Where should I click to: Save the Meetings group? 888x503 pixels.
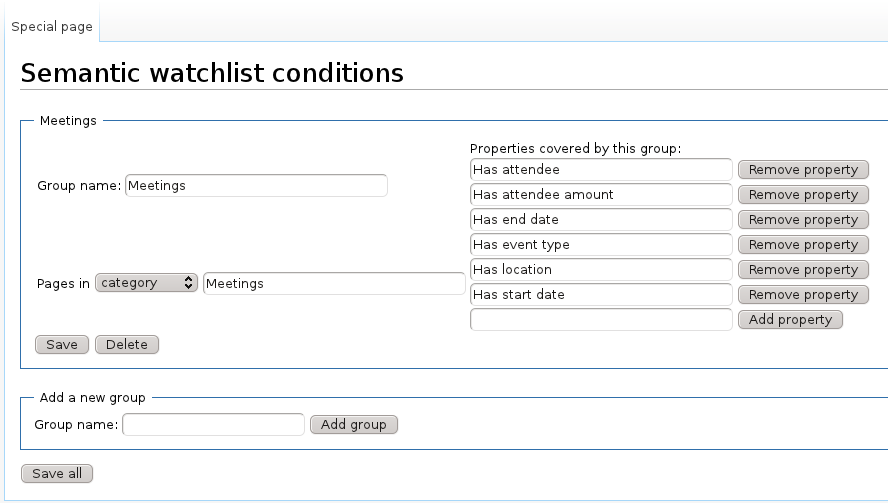click(62, 344)
